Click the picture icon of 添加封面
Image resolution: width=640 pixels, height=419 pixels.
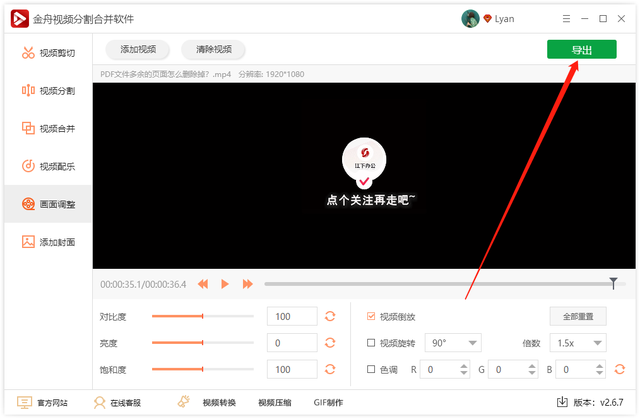tap(28, 242)
